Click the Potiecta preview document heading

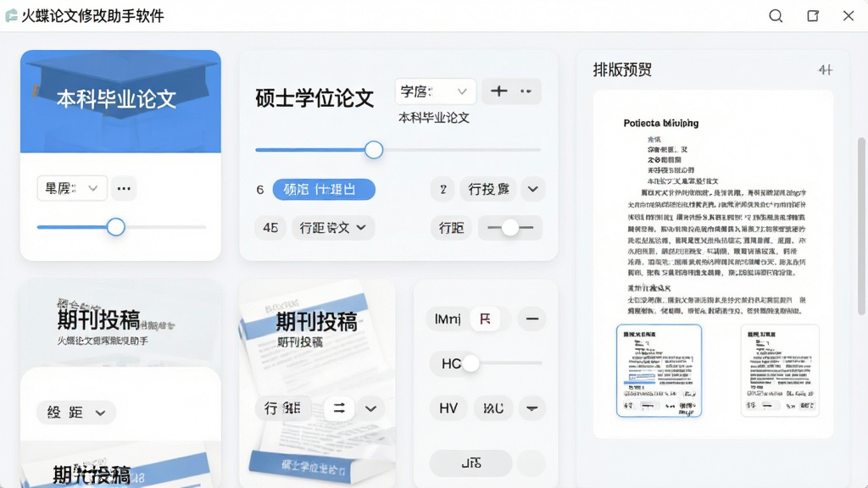pyautogui.click(x=661, y=123)
